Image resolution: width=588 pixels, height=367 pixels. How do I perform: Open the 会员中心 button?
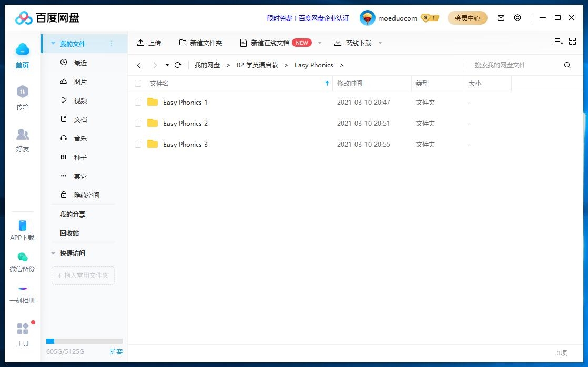point(467,17)
